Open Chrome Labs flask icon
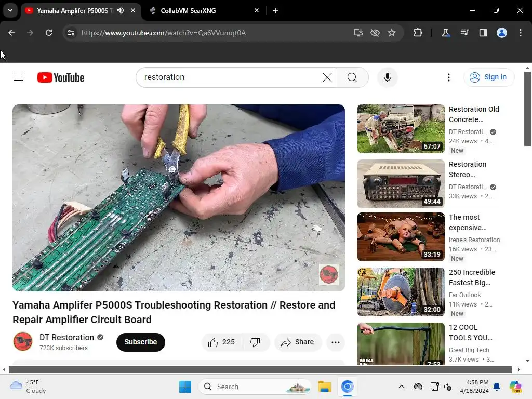Viewport: 532px width, 399px height. point(445,33)
